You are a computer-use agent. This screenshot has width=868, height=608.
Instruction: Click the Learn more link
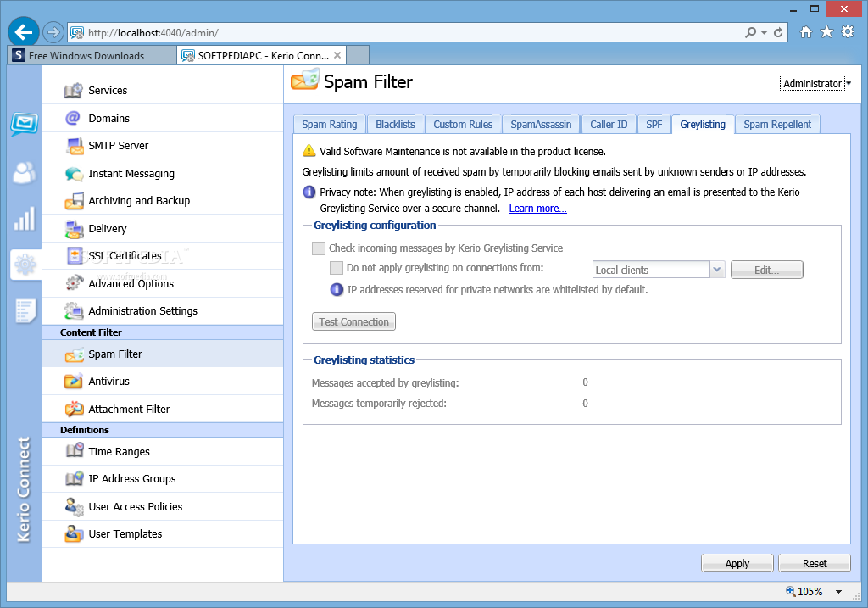pos(537,209)
